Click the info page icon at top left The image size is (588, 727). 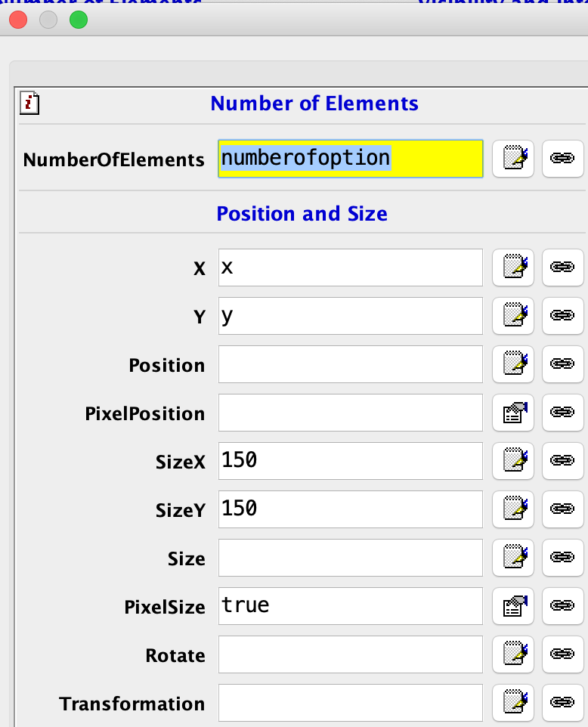pyautogui.click(x=29, y=103)
